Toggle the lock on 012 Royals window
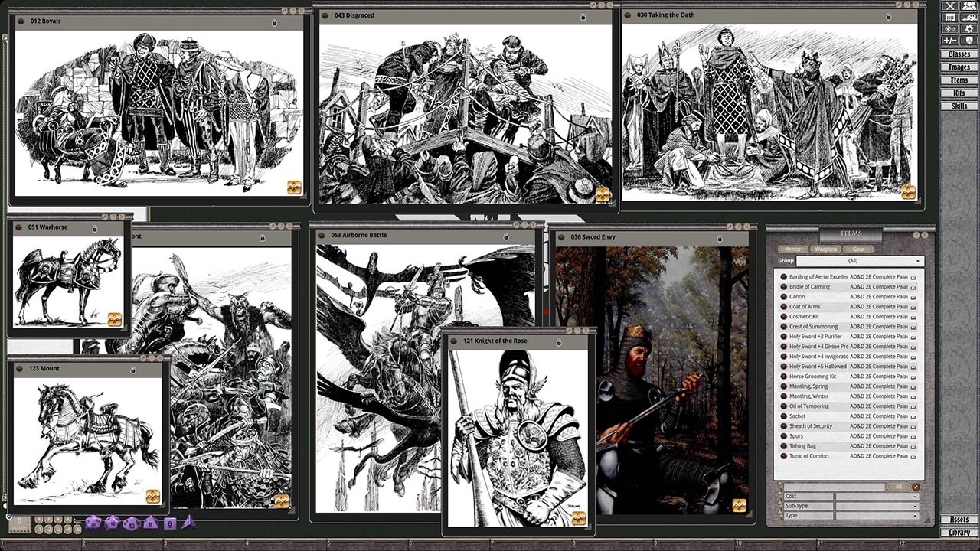Screen dimensions: 980x551 click(274, 23)
